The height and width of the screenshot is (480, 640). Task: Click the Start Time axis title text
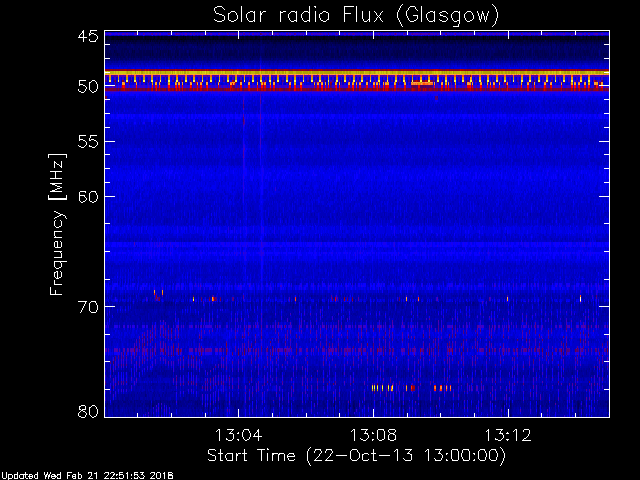(356, 456)
